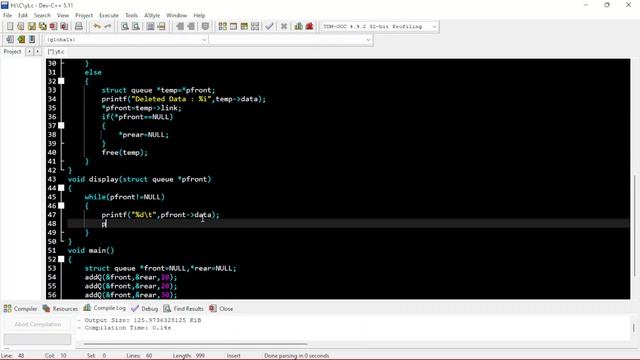Click the Rebuild All icon
Viewport: 640px width, 360px height.
(x=255, y=27)
